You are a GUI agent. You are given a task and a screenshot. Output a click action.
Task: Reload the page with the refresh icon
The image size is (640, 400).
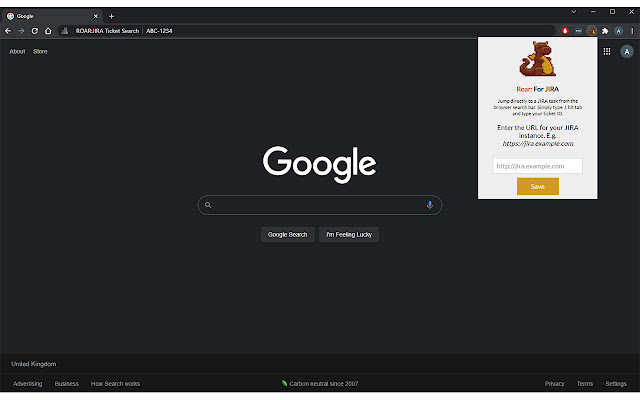click(35, 31)
